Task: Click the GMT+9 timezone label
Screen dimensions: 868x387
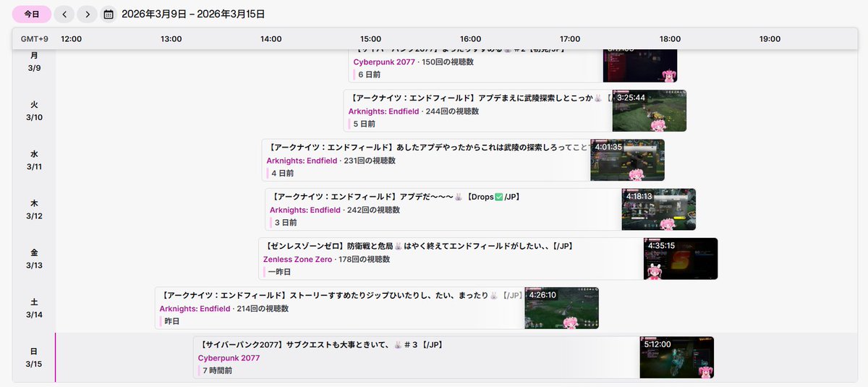Action: [35, 39]
